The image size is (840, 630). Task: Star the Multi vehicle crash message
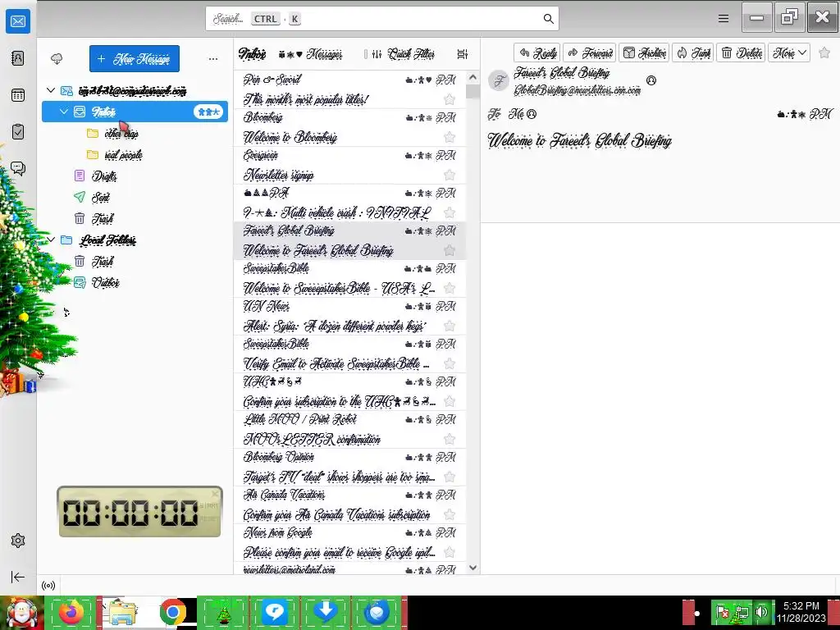point(450,212)
